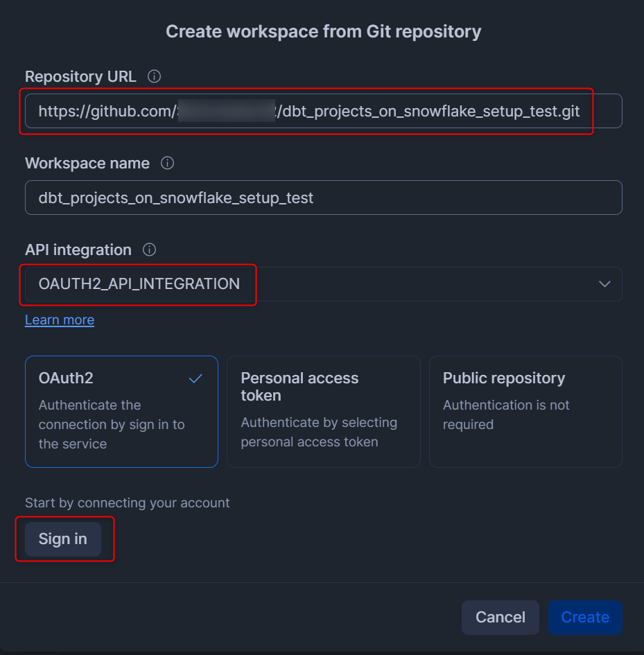This screenshot has width=644, height=655.
Task: Click the info icon beside Repository URL
Action: pyautogui.click(x=155, y=76)
